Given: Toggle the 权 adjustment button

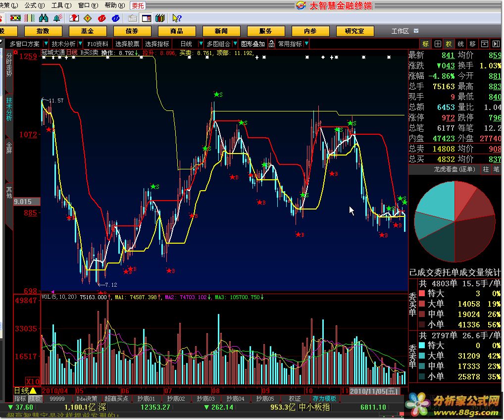Looking at the screenshot, I should (449, 44).
